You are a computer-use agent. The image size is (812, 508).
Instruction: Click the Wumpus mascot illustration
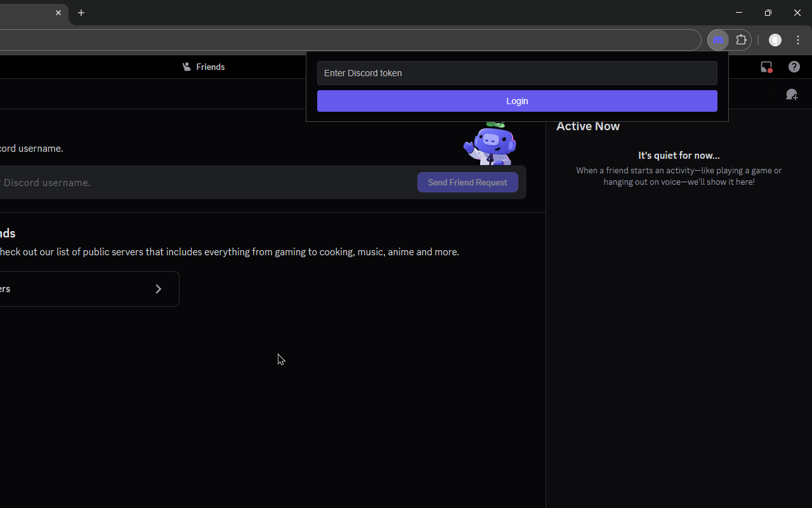coord(490,144)
